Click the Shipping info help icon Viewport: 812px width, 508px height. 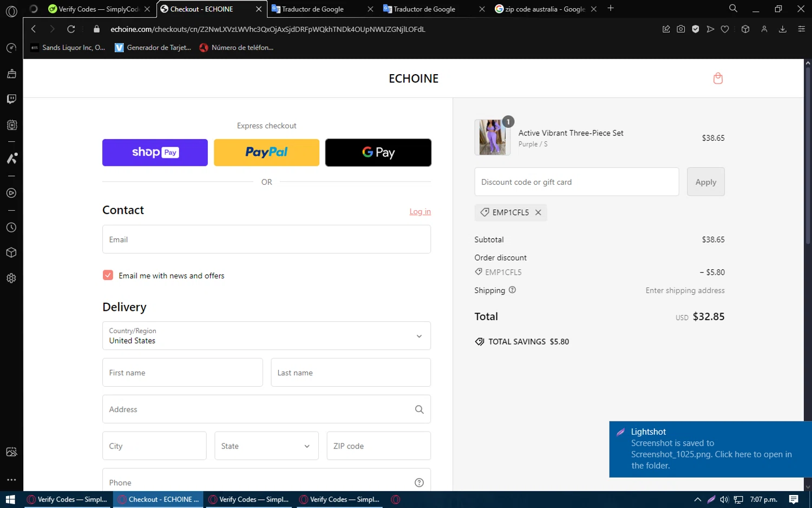click(512, 290)
